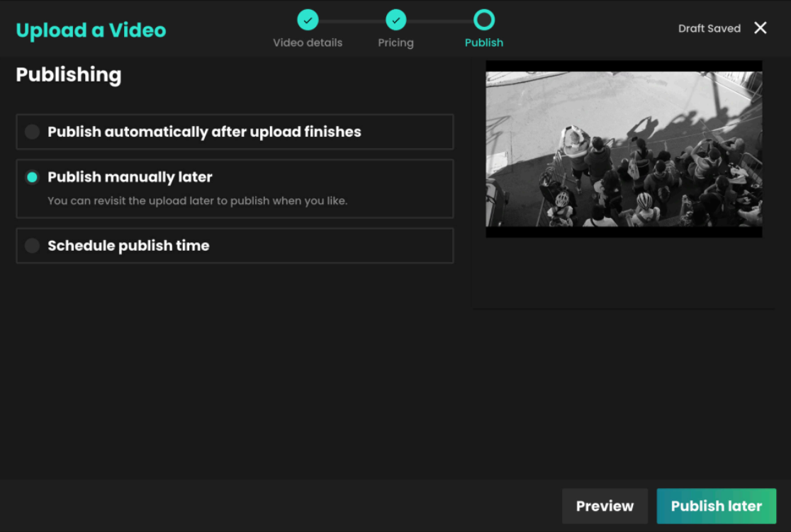Choose Schedule publish time
The image size is (791, 532).
32,246
